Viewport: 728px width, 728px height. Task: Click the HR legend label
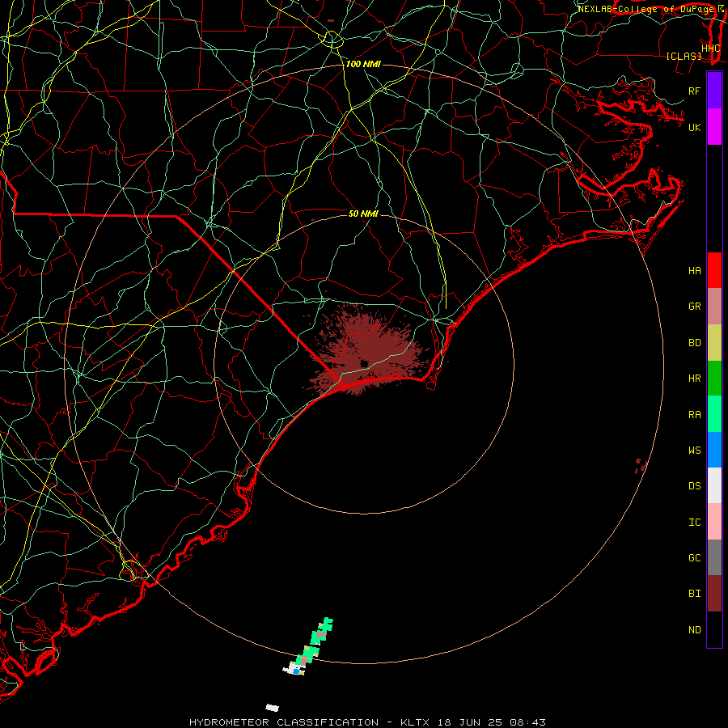[695, 379]
